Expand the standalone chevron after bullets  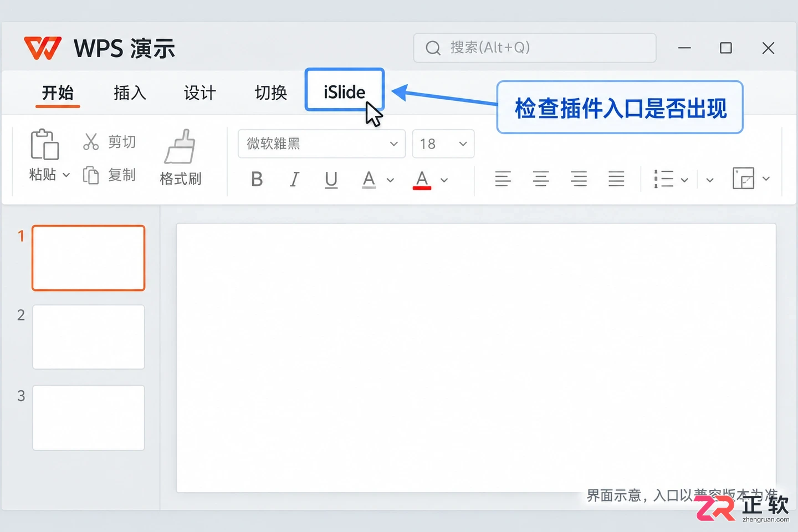710,180
